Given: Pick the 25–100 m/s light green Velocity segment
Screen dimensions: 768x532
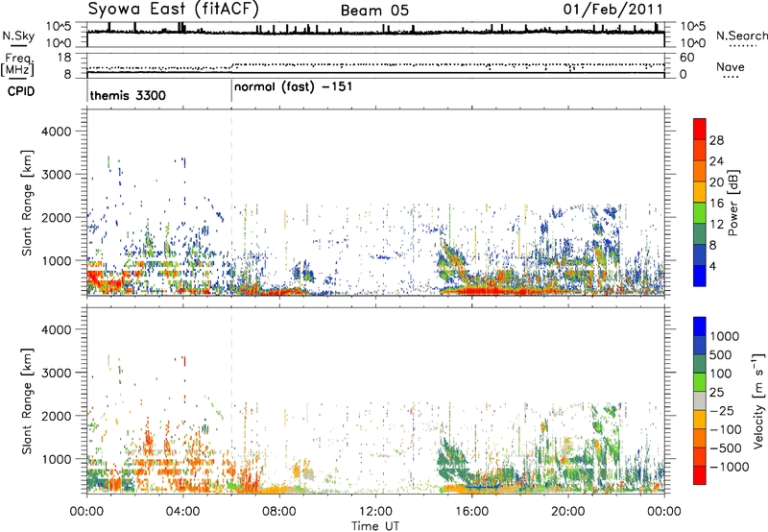Looking at the screenshot, I should coord(700,382).
